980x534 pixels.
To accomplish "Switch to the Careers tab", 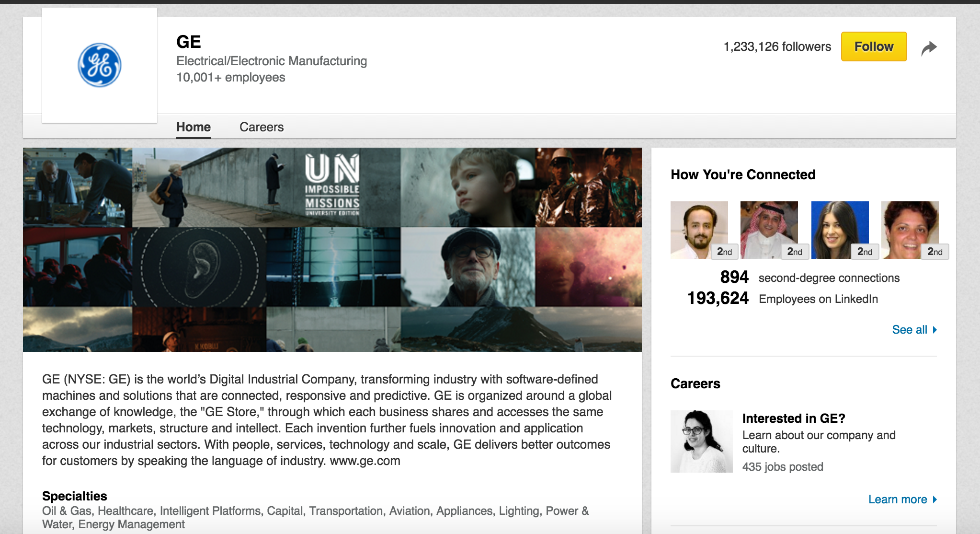I will click(x=262, y=127).
